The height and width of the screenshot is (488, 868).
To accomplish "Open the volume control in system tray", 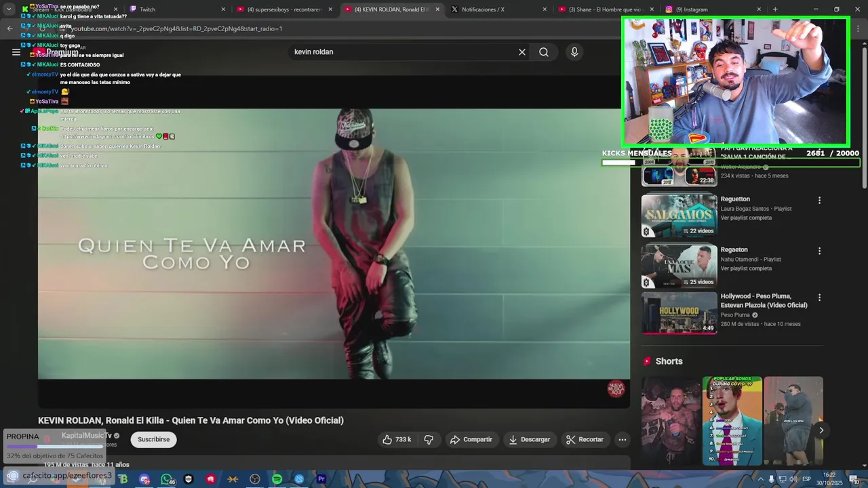I will 793,479.
